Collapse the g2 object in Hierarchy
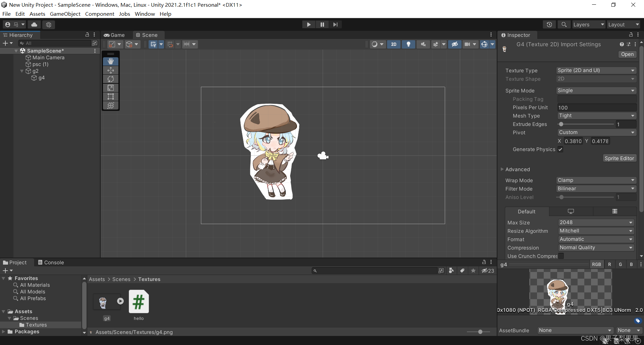Image resolution: width=644 pixels, height=345 pixels. pyautogui.click(x=22, y=71)
